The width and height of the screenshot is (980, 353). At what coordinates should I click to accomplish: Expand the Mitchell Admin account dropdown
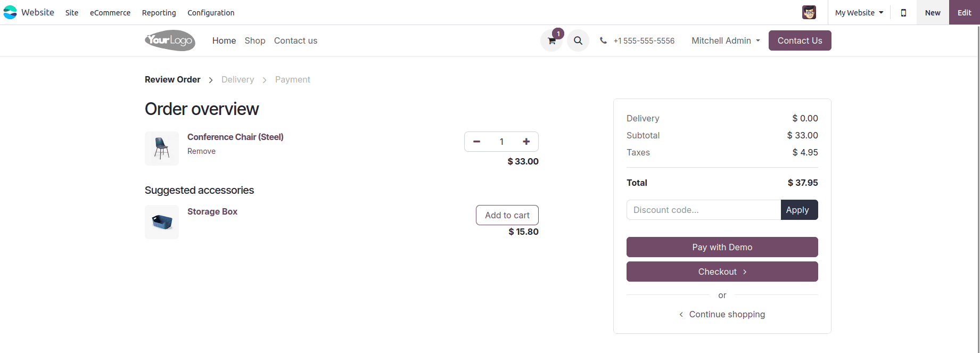click(725, 40)
